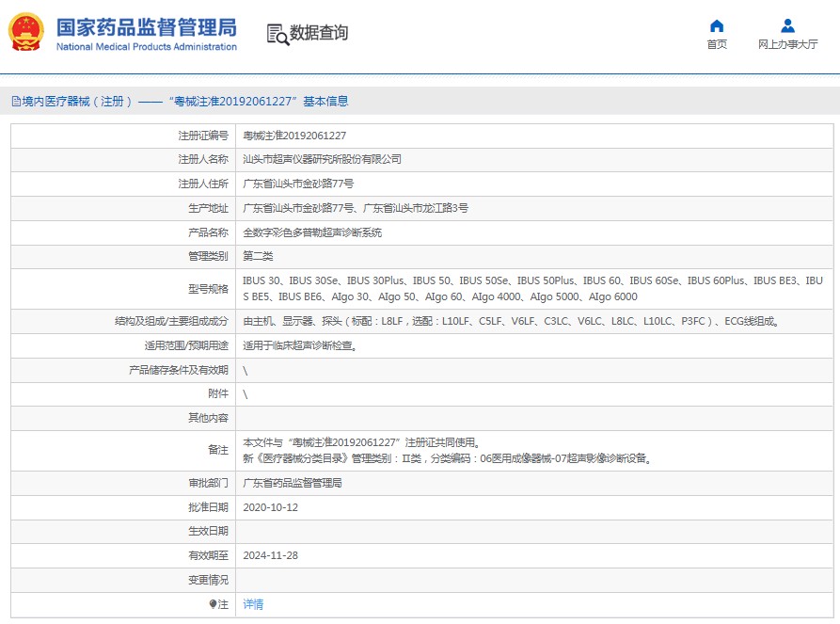Select expiry date 2024-11-28
Viewport: 840px width, 624px height.
[271, 555]
